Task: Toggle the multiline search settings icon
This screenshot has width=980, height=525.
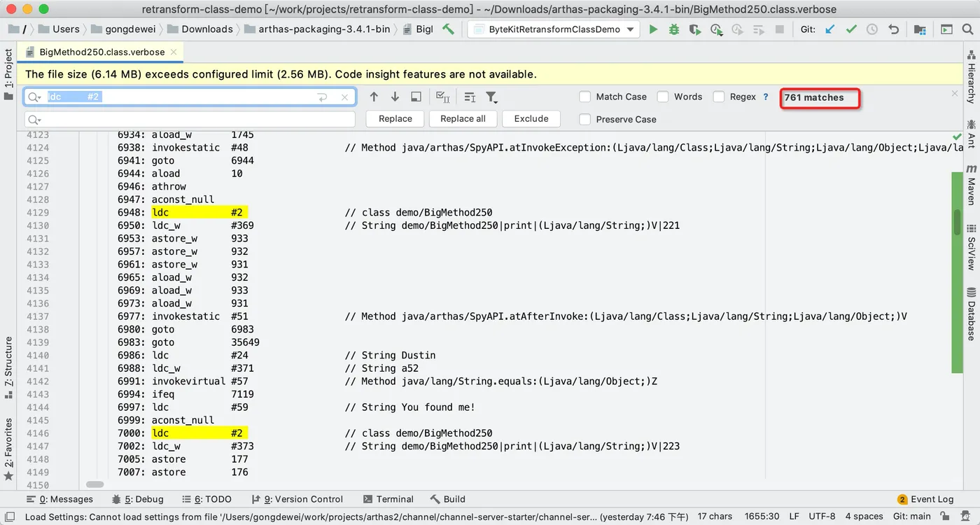Action: pyautogui.click(x=470, y=97)
